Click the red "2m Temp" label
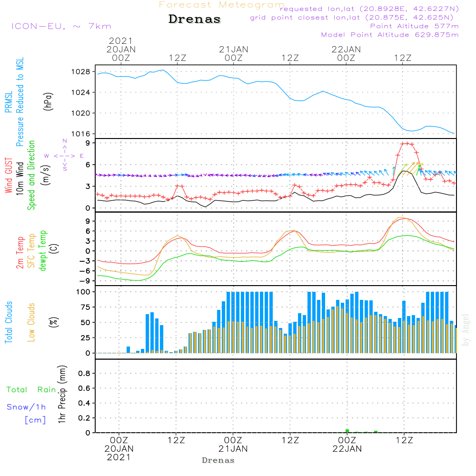The width and height of the screenshot is (476, 476). point(20,253)
